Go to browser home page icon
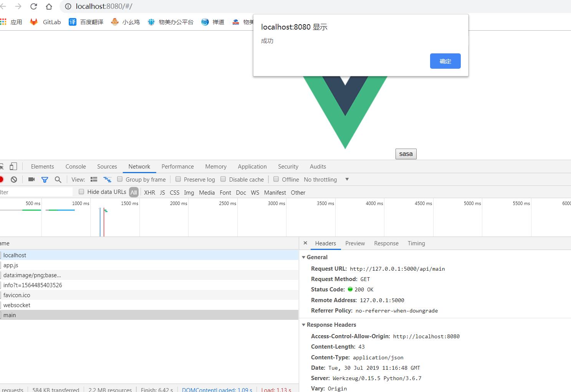Image resolution: width=571 pixels, height=392 pixels. [x=49, y=7]
